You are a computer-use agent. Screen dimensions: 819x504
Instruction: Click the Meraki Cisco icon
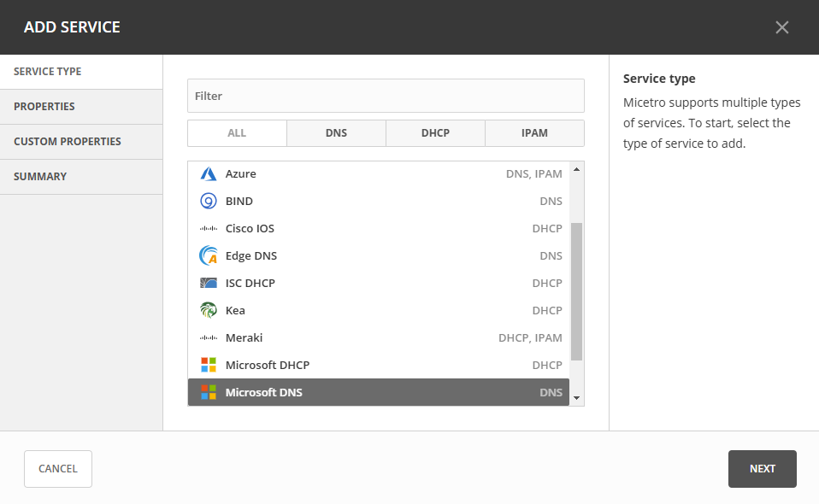[209, 338]
